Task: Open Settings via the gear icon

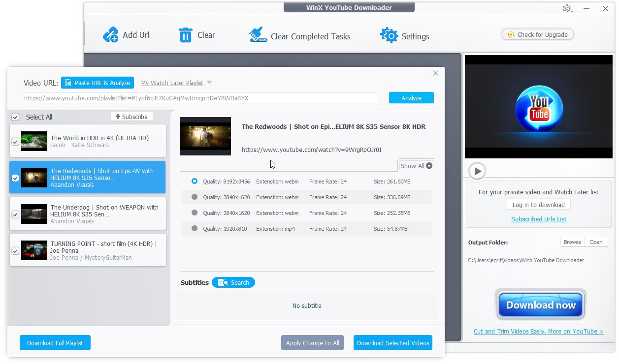Action: 389,35
